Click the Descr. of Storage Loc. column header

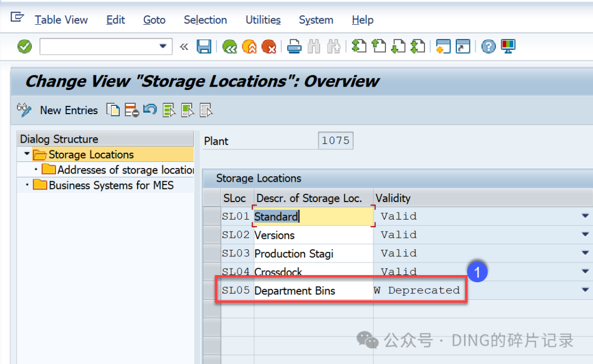pyautogui.click(x=314, y=198)
